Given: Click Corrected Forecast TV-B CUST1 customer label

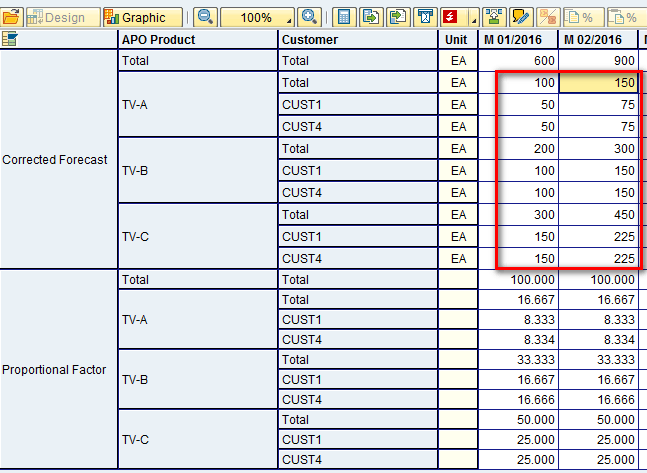Looking at the screenshot, I should (358, 170).
